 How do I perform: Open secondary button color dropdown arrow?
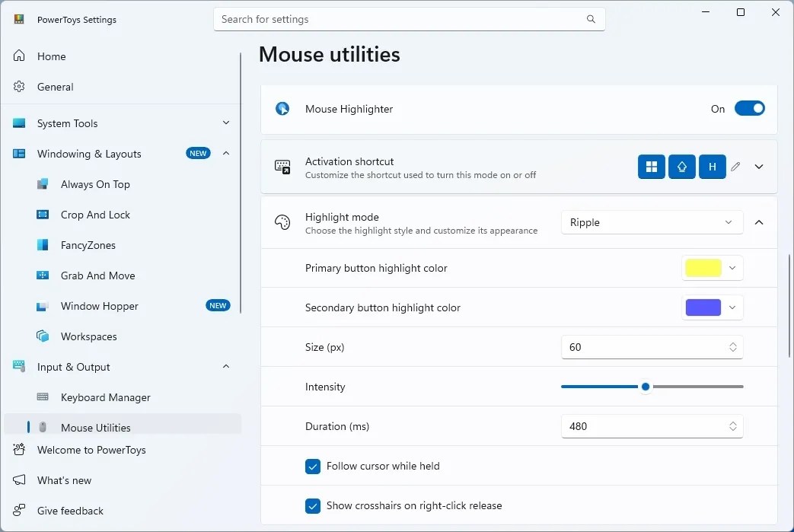(x=732, y=307)
